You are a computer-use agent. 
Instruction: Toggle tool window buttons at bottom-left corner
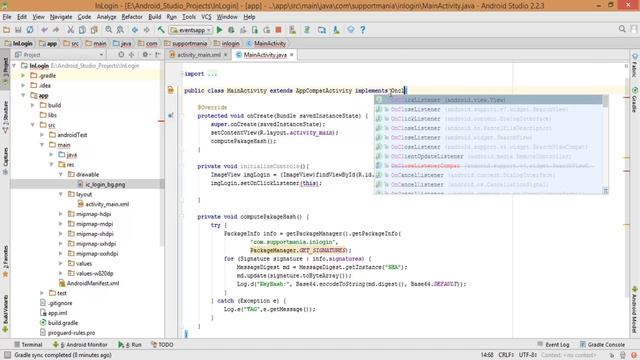click(7, 355)
